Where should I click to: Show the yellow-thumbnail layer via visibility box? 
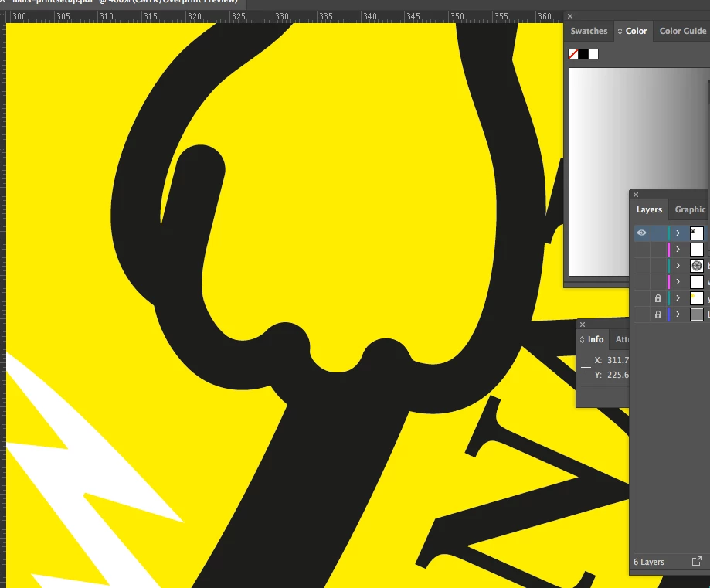[641, 298]
